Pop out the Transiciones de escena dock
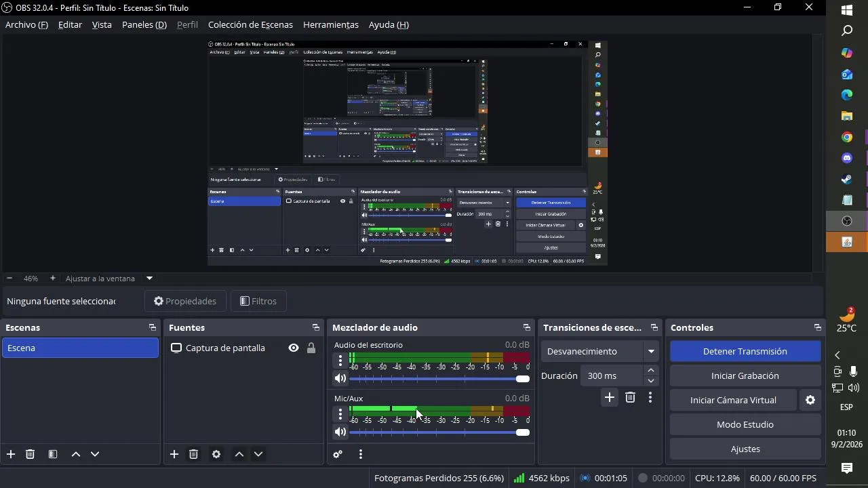868x488 pixels. [654, 327]
